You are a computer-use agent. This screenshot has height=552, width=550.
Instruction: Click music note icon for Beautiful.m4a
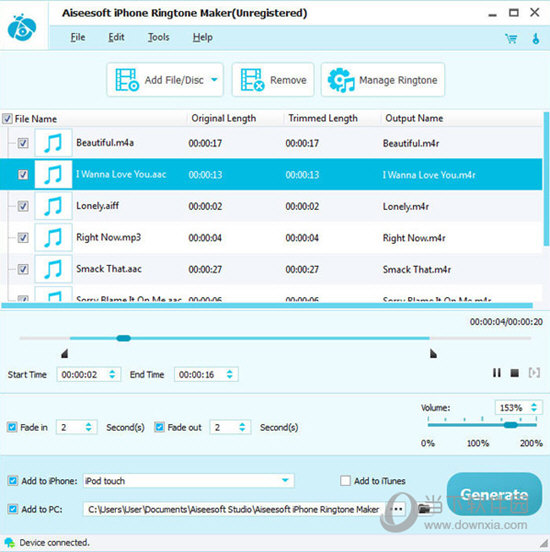[x=53, y=143]
